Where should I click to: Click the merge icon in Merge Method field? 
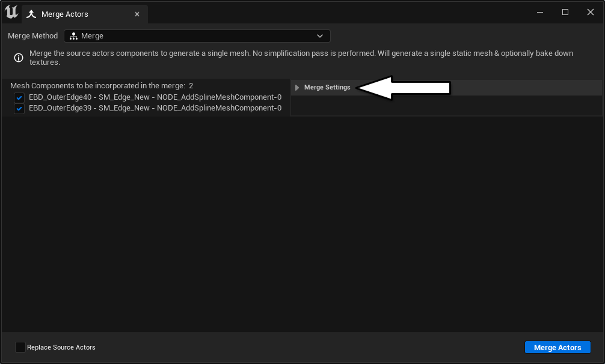coord(74,36)
